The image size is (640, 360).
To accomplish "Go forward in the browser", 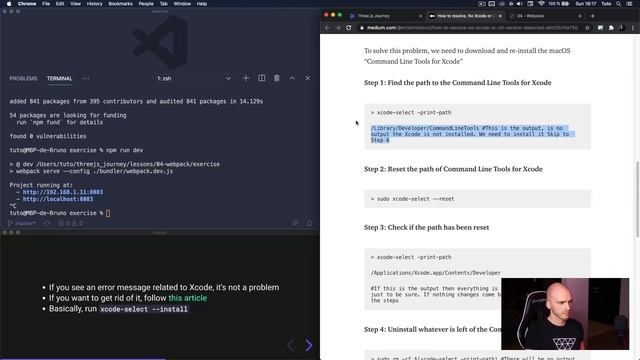I will pyautogui.click(x=338, y=28).
